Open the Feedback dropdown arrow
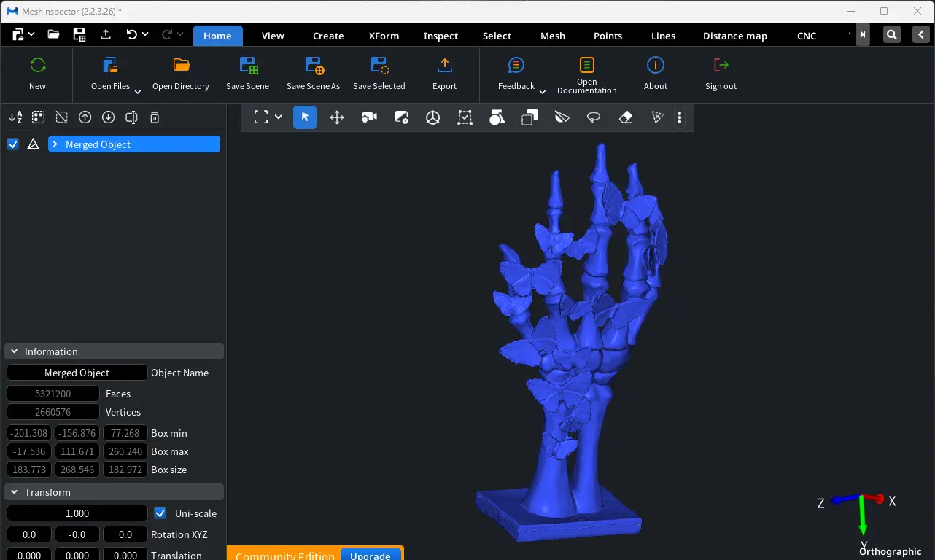Image resolution: width=935 pixels, height=560 pixels. 542,92
